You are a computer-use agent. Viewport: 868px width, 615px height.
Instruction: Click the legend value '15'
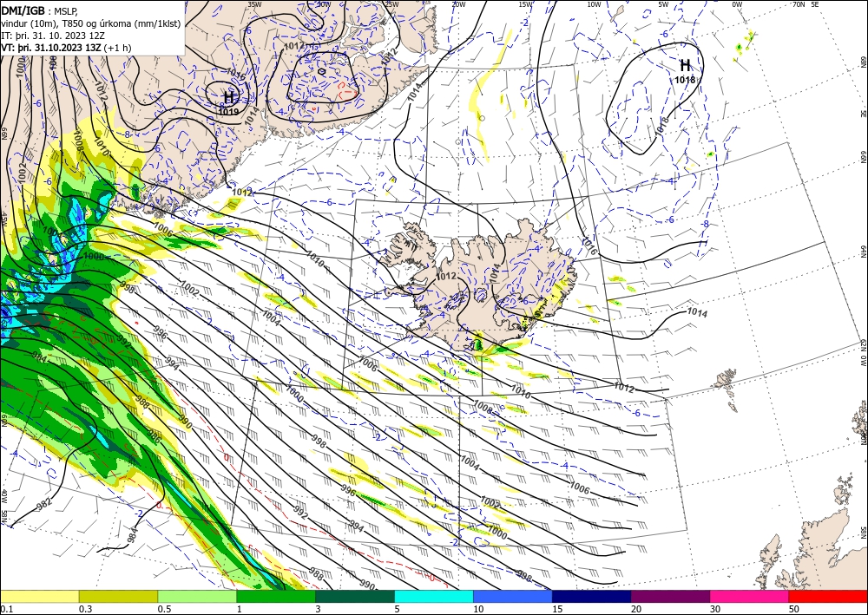click(x=557, y=609)
